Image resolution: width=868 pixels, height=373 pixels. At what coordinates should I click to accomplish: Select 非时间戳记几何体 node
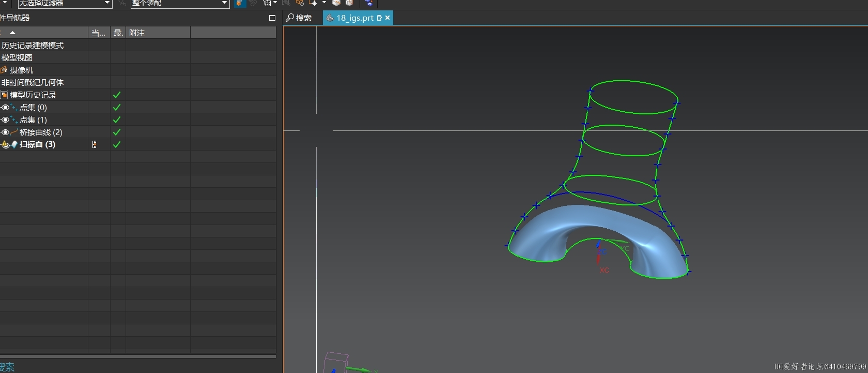tap(33, 82)
